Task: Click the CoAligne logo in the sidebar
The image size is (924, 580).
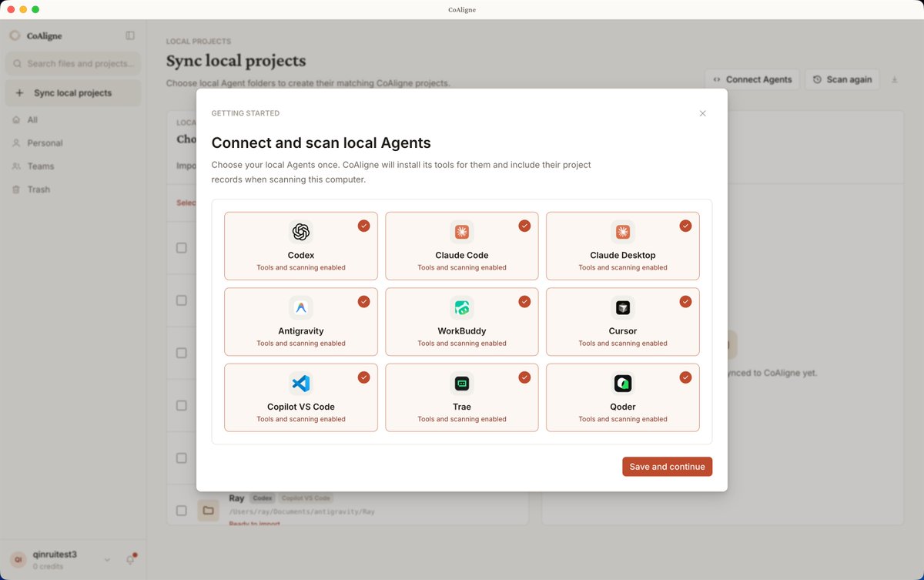Action: pyautogui.click(x=15, y=35)
